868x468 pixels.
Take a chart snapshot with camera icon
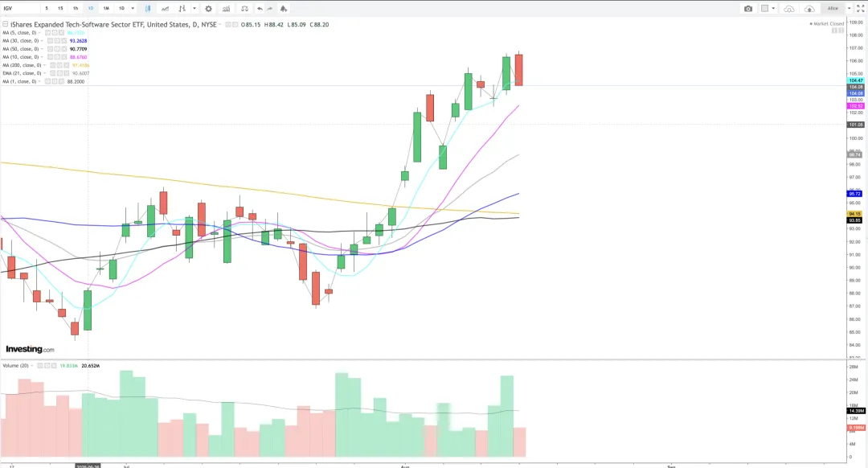coord(748,8)
